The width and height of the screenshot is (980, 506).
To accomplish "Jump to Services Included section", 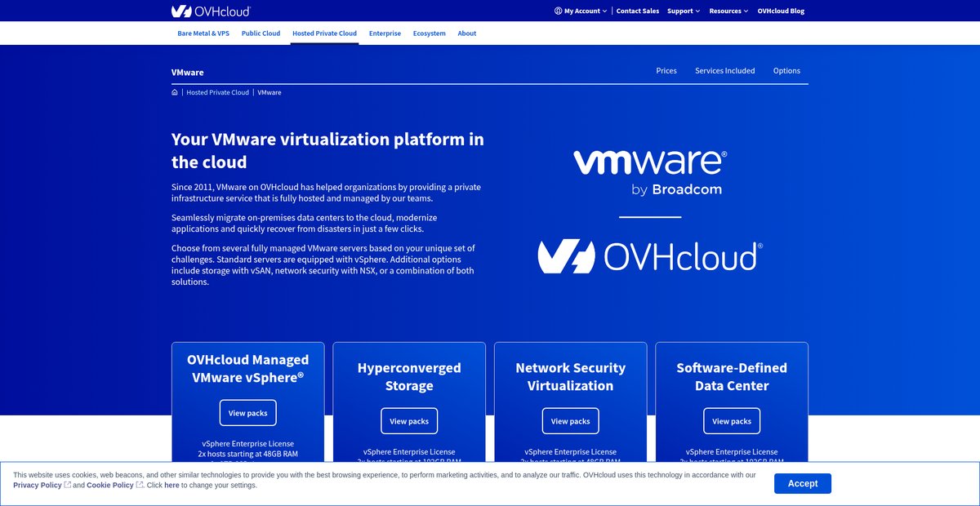I will [725, 71].
